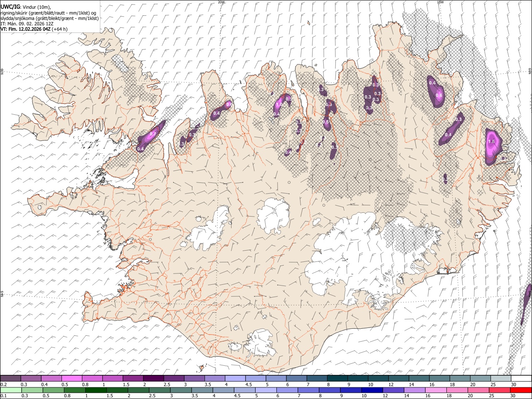The image size is (532, 399).
Task: Select the bright red 30 rain legend swatch
Action: coord(521,390)
